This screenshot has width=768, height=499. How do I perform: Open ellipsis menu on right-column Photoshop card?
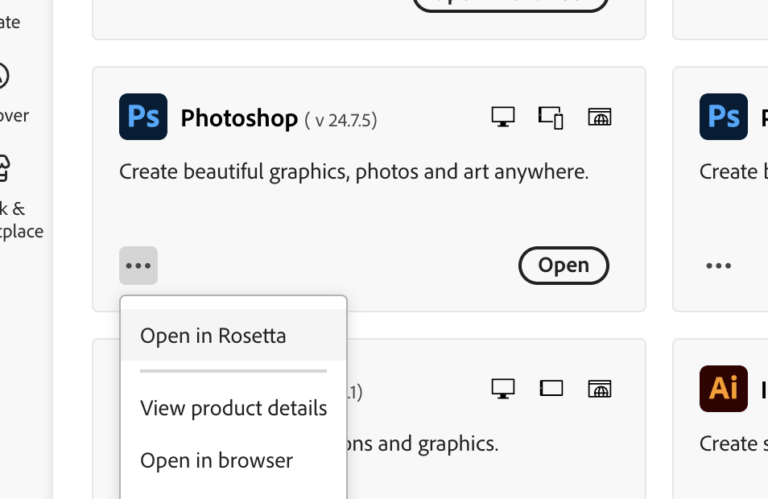(719, 265)
